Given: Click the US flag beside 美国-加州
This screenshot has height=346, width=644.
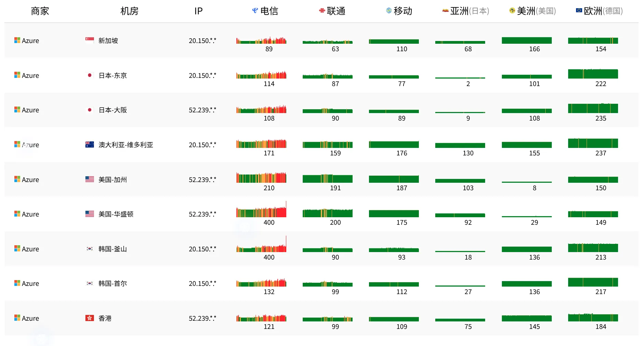Looking at the screenshot, I should click(x=90, y=179).
